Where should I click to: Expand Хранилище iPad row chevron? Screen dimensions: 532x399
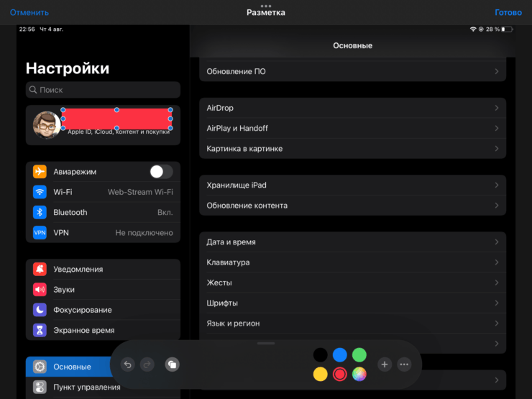(x=497, y=185)
